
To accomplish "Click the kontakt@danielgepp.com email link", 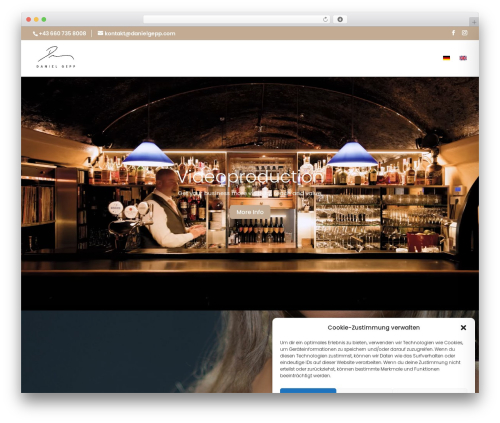I will [140, 33].
